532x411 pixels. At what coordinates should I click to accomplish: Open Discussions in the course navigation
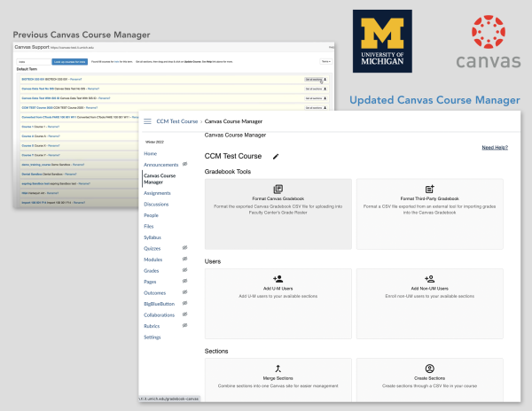[156, 205]
